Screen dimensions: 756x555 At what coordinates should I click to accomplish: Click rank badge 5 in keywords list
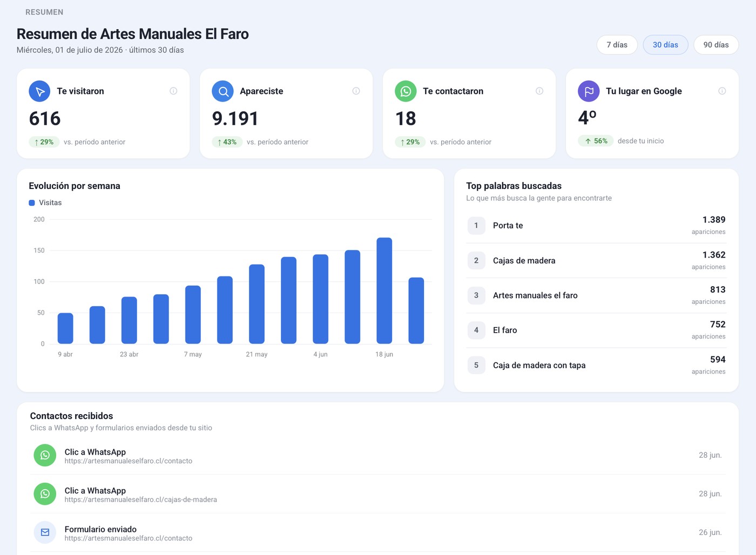(476, 366)
